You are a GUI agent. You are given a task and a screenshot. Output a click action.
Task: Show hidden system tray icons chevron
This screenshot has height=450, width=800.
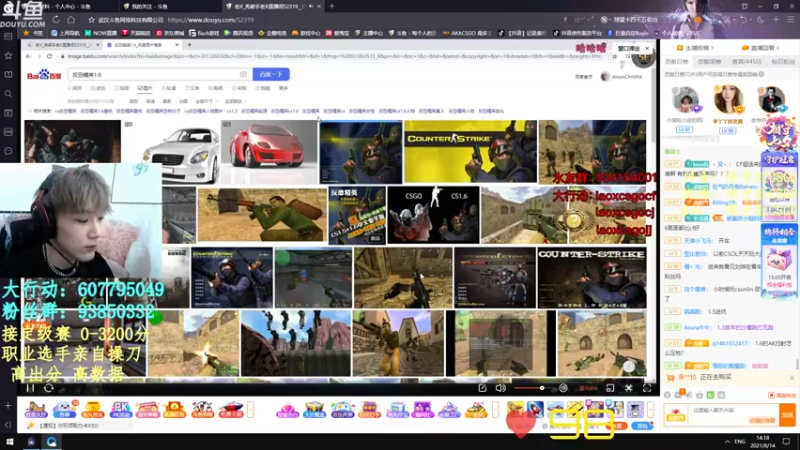(x=727, y=442)
